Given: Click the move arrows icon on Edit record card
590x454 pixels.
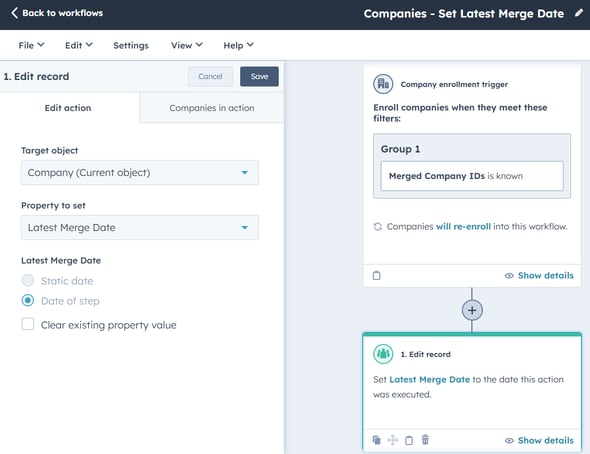Looking at the screenshot, I should (x=392, y=440).
